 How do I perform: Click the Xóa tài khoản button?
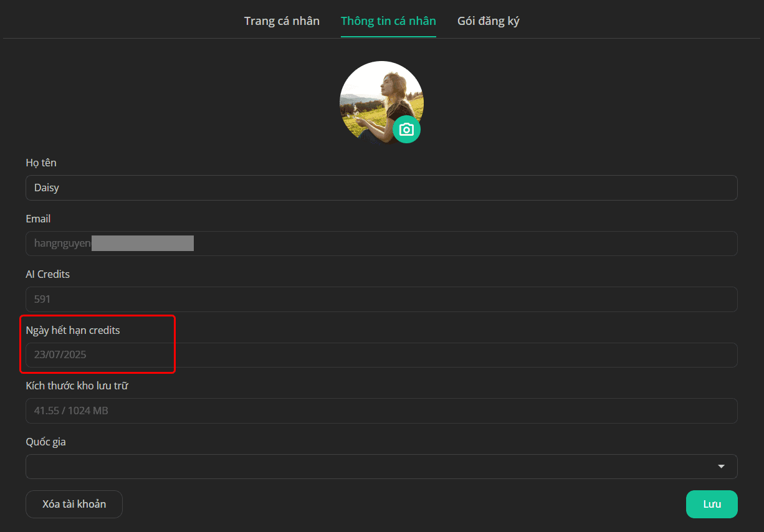pyautogui.click(x=74, y=505)
